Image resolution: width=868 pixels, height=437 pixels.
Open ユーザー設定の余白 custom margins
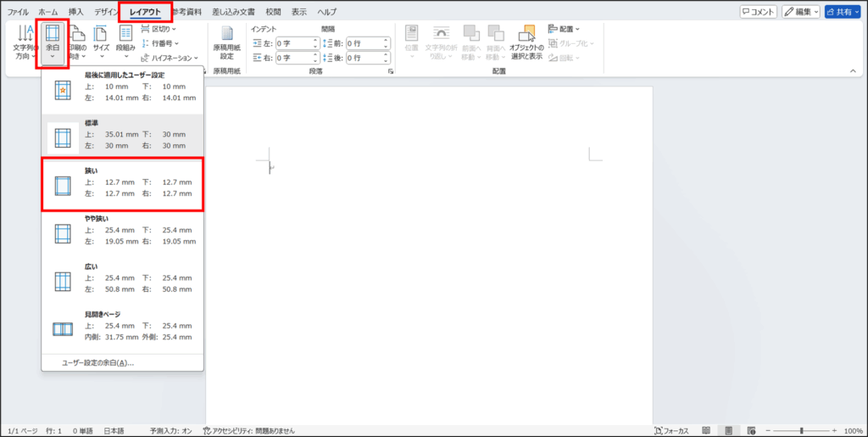click(x=97, y=362)
